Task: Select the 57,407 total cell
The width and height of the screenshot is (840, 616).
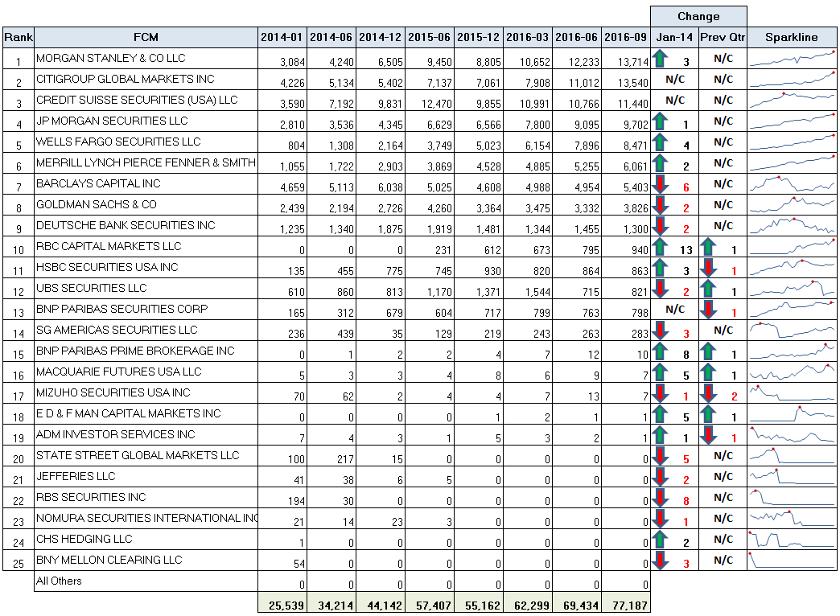Action: (x=430, y=602)
